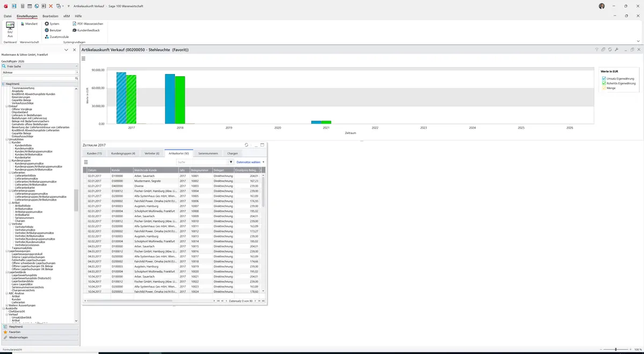
Task: Open the Mandant settings
Action: (x=29, y=24)
